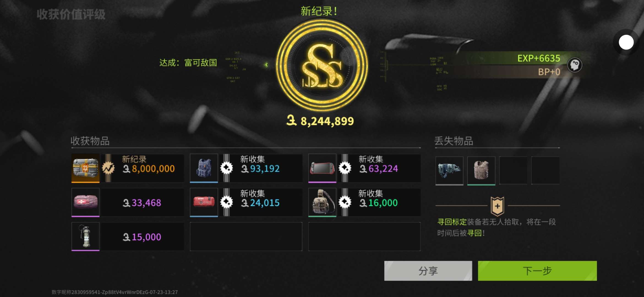
Task: Tap the golden safe item worth 8,000,000
Action: (85, 168)
